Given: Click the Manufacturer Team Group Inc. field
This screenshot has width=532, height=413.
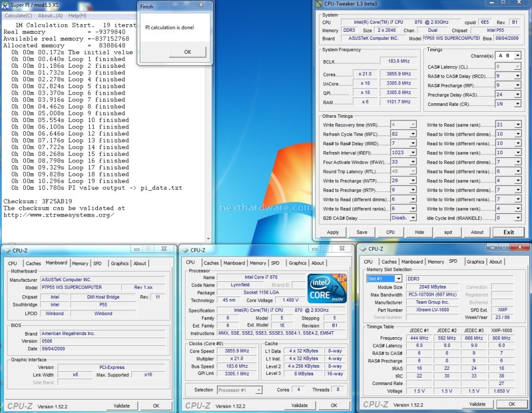Looking at the screenshot, I should 432,302.
